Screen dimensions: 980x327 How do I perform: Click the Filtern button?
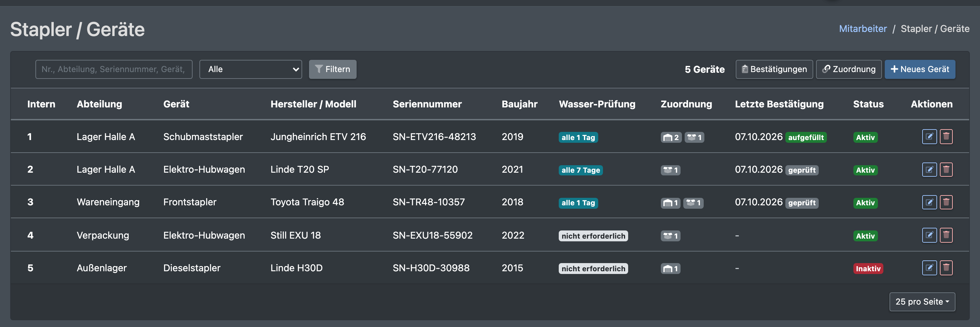pos(332,69)
